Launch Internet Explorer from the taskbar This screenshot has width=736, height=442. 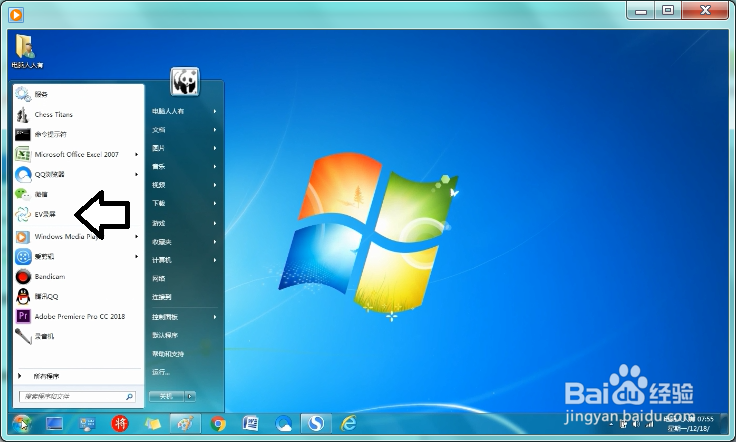(349, 424)
